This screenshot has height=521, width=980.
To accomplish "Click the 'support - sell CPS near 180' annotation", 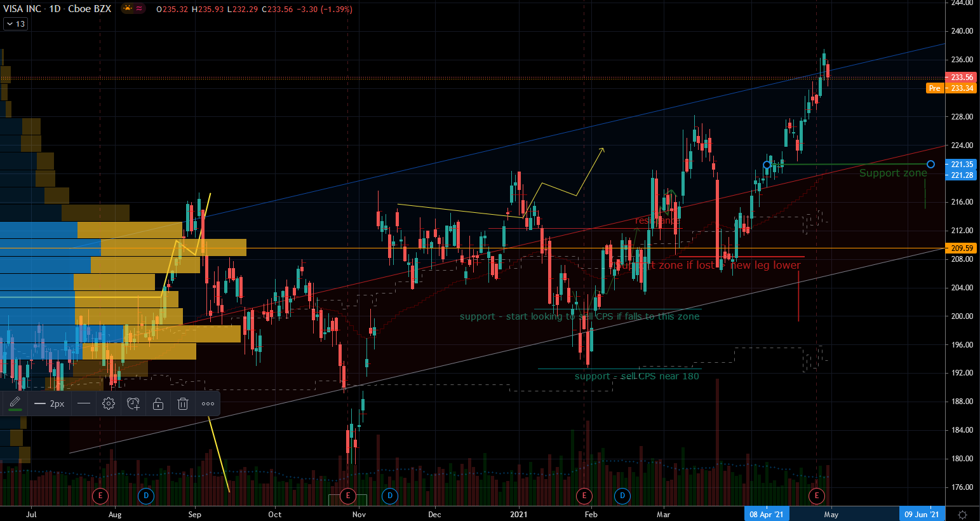I will (x=637, y=376).
